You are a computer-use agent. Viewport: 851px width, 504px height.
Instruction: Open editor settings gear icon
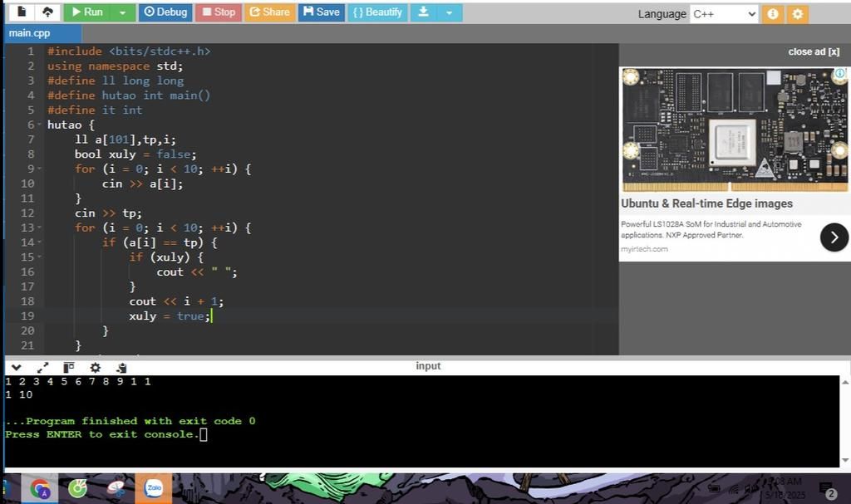797,14
